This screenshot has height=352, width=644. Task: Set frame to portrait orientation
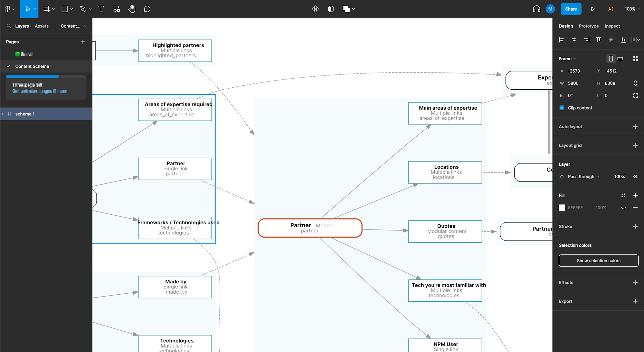611,59
